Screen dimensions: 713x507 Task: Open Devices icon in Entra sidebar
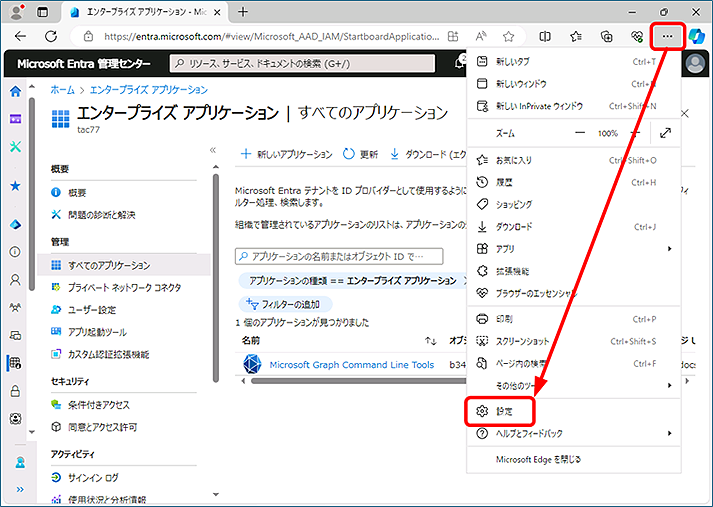15,336
